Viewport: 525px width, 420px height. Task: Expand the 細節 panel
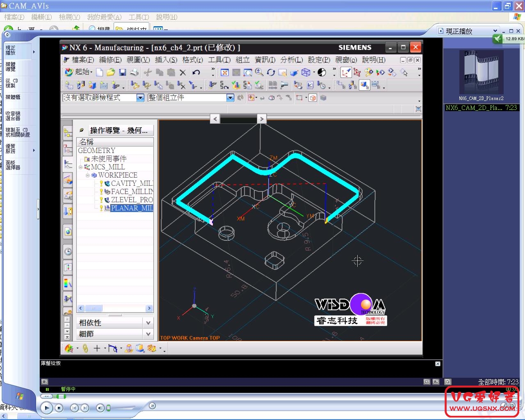coord(148,334)
